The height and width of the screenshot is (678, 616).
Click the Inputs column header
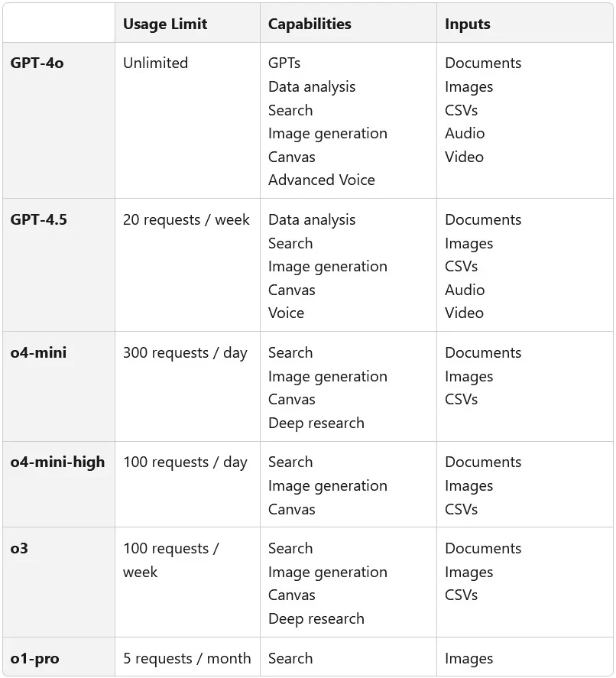468,24
